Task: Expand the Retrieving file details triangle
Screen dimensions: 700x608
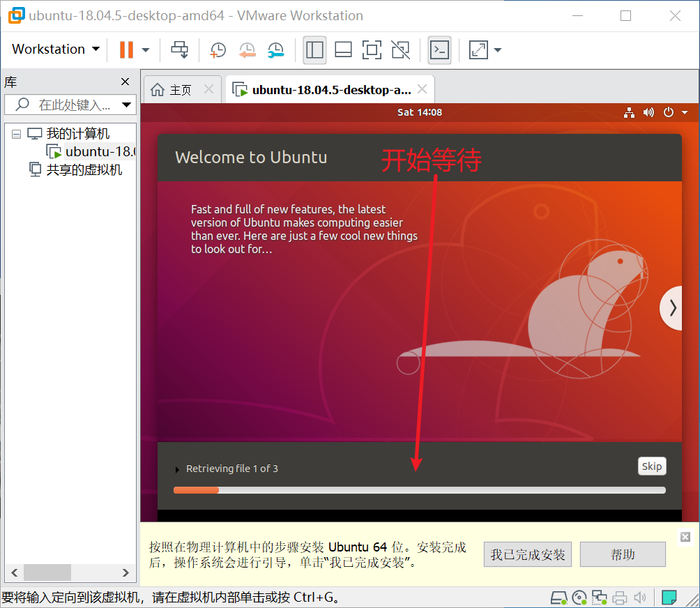Action: coord(177,470)
